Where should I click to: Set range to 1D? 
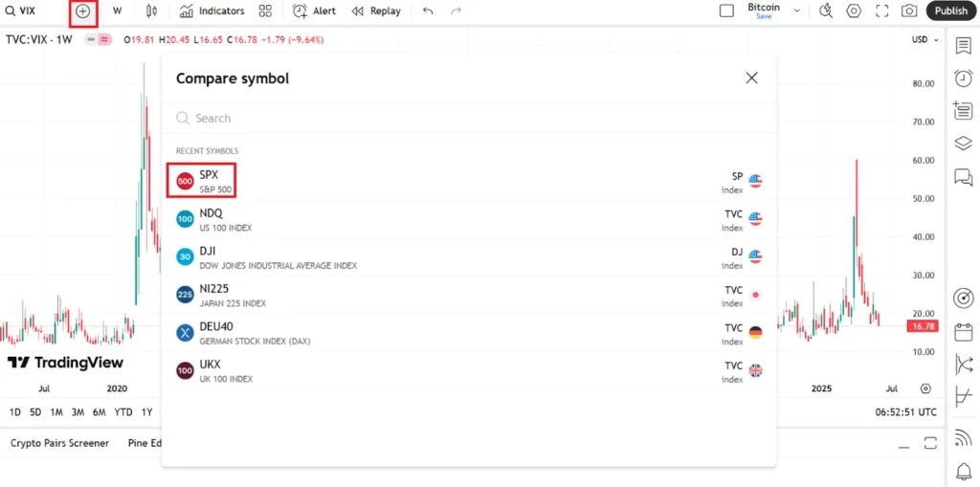(15, 412)
